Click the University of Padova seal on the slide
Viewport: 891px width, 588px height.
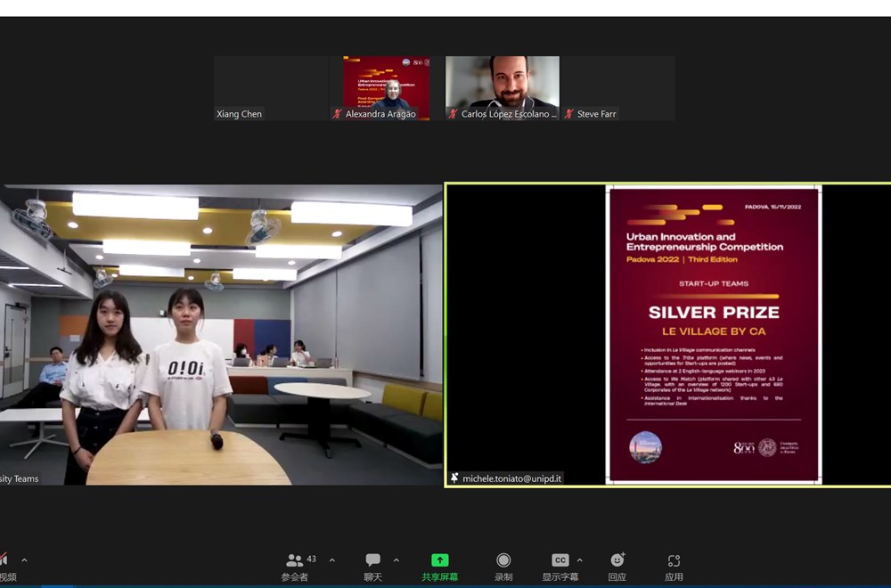click(767, 447)
